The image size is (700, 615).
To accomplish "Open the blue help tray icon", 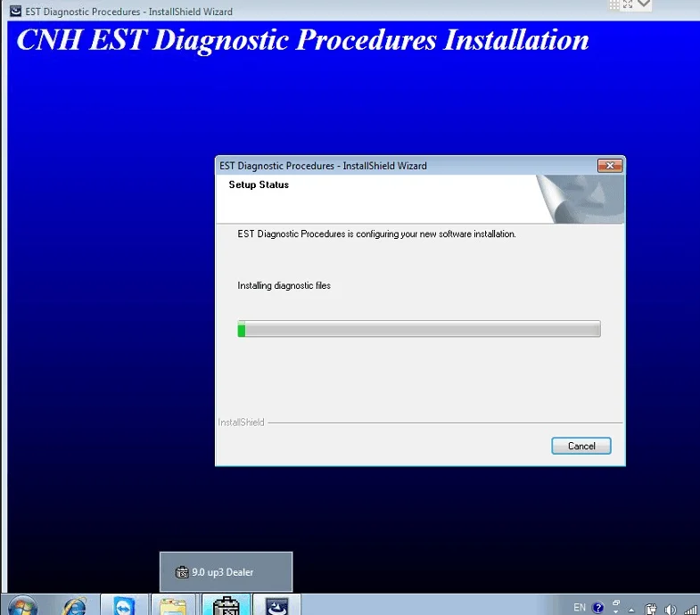I will [x=597, y=607].
